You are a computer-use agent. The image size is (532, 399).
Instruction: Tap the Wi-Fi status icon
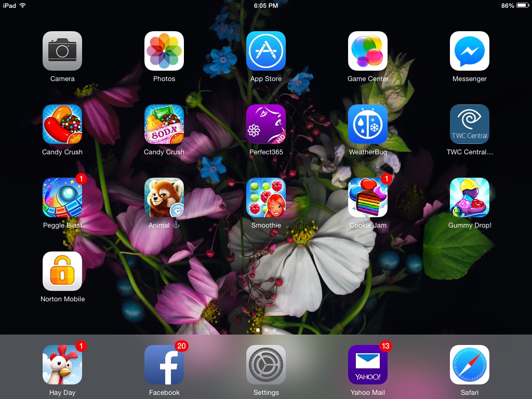(x=23, y=5)
